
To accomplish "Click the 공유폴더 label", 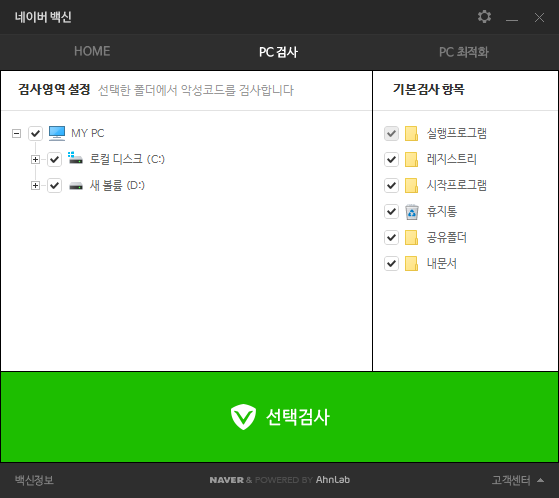I will pyautogui.click(x=447, y=237).
